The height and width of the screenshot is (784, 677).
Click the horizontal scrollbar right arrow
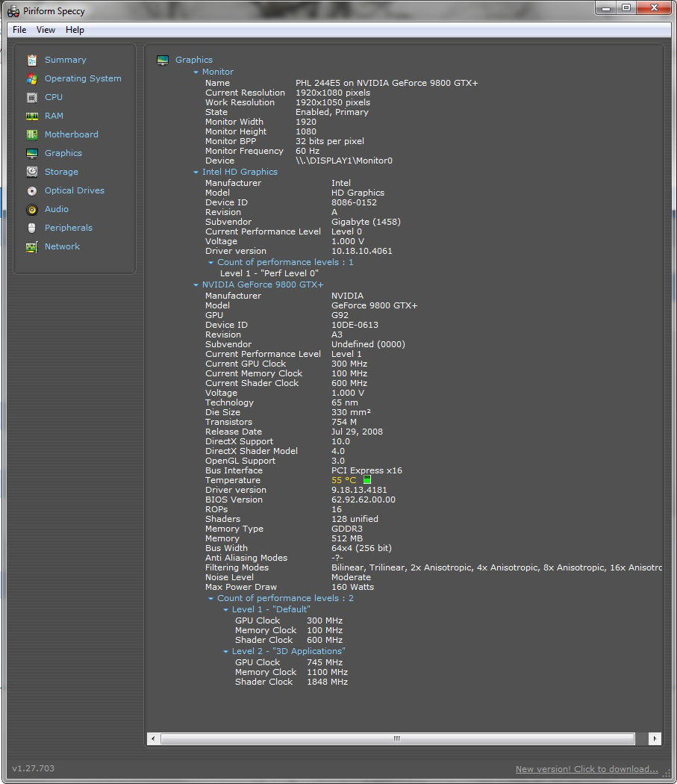[655, 738]
